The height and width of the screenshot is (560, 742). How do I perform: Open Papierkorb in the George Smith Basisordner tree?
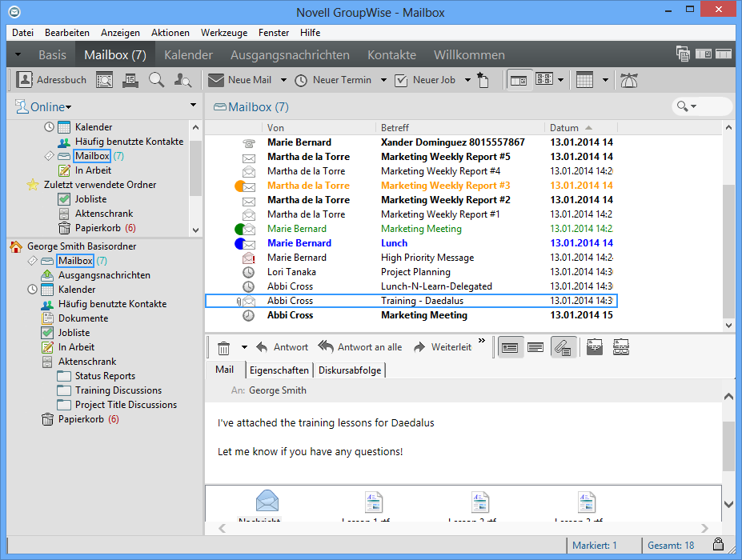click(x=81, y=419)
